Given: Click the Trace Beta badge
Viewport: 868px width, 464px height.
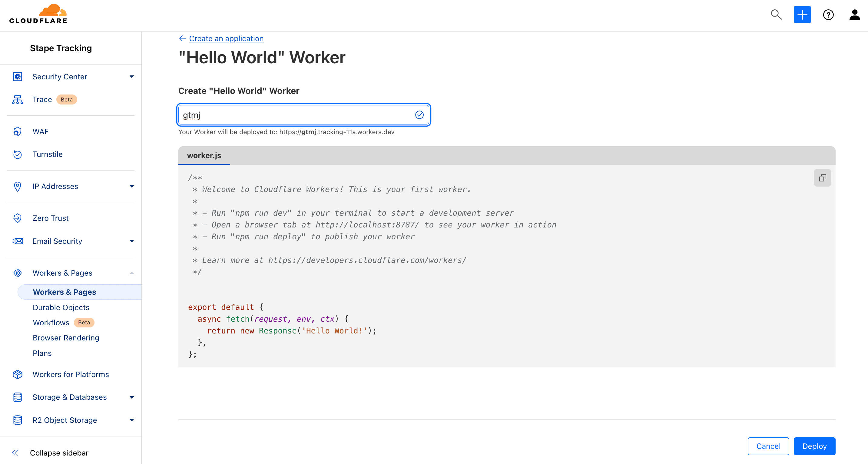Looking at the screenshot, I should coord(66,99).
